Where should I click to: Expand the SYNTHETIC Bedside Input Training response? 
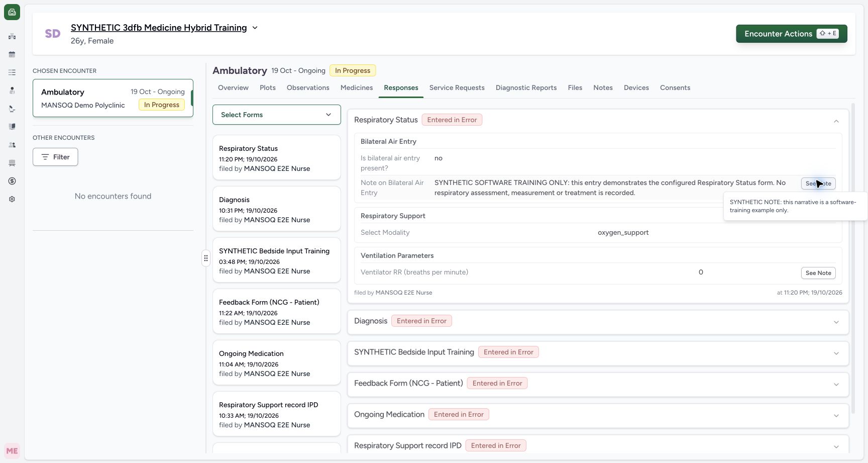836,353
